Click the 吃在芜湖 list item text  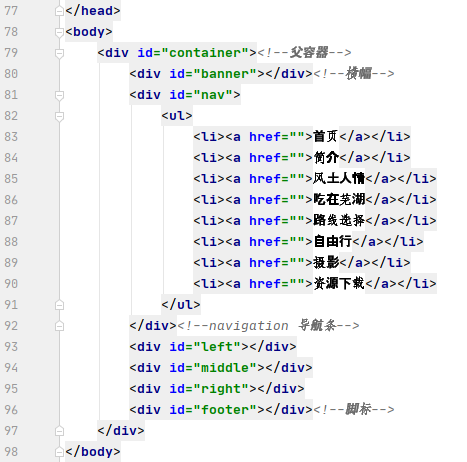(x=339, y=199)
